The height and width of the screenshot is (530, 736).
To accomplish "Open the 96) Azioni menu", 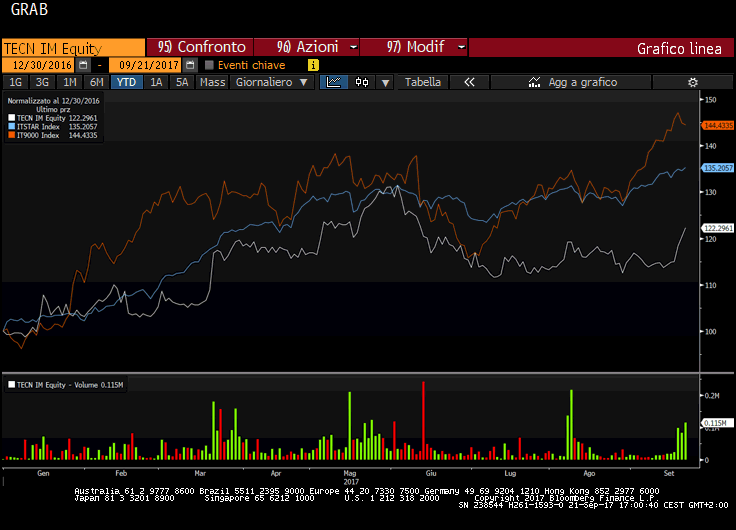I will coord(307,47).
